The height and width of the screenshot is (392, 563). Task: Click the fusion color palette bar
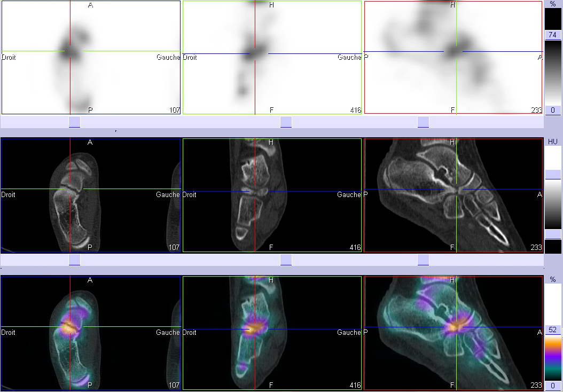tap(553, 357)
